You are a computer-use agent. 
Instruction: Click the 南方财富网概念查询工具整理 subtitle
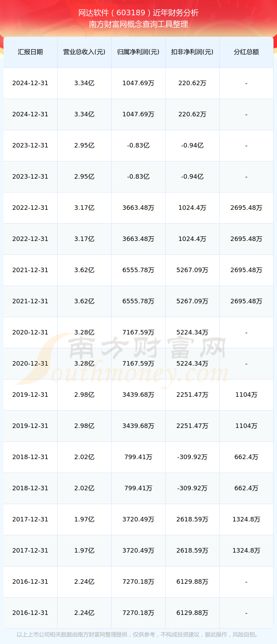pos(138,24)
